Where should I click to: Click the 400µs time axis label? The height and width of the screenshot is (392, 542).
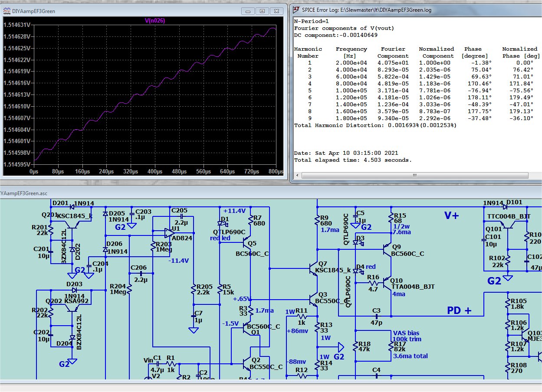click(155, 172)
